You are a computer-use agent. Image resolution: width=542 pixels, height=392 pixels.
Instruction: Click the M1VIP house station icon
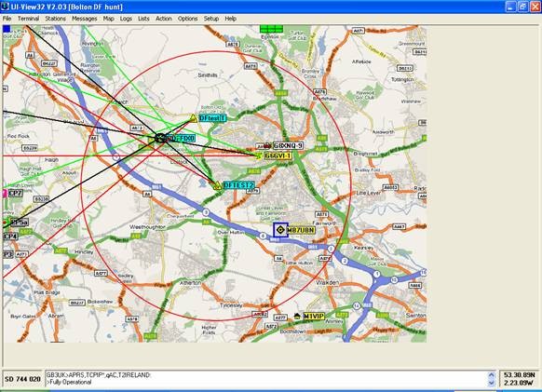pyautogui.click(x=297, y=316)
